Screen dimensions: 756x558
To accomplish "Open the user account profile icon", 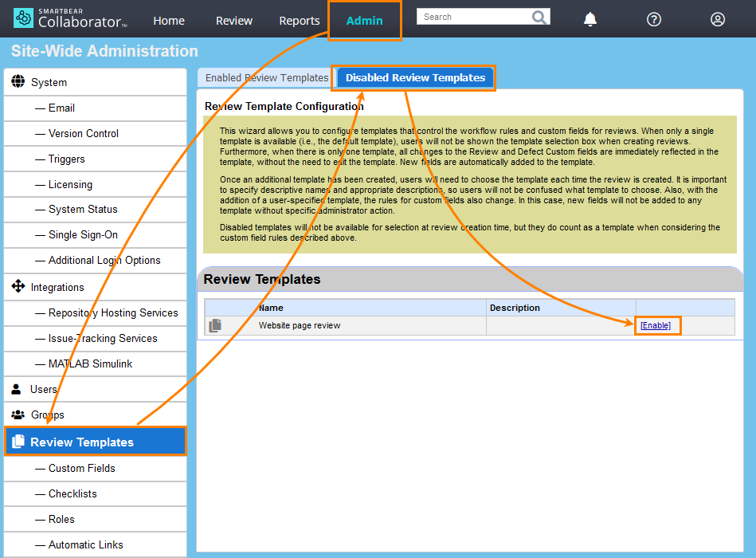I will point(718,20).
